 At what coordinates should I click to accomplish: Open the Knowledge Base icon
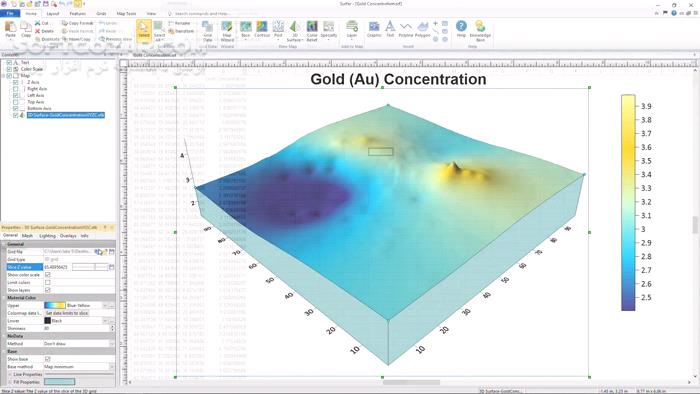click(x=480, y=26)
